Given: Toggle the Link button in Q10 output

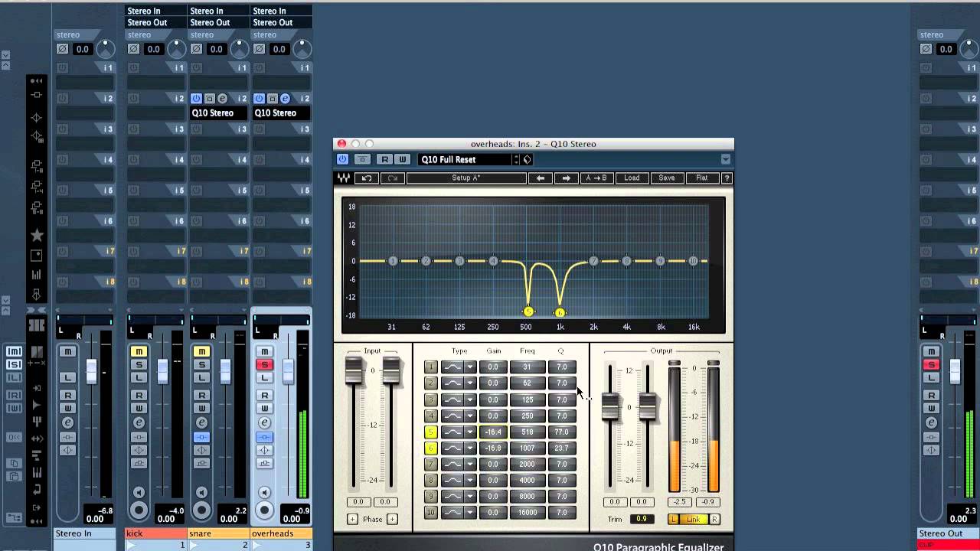Looking at the screenshot, I should coord(693,519).
